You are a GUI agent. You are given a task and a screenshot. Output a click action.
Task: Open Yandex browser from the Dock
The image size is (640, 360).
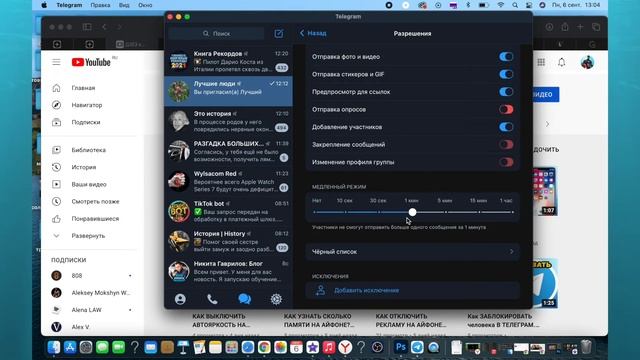pyautogui.click(x=345, y=347)
